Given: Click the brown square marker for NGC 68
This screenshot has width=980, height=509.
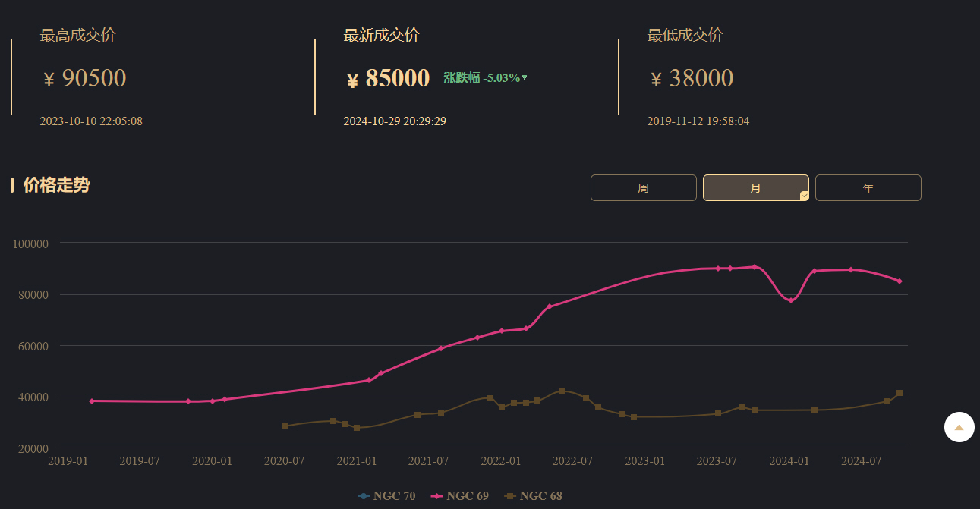Looking at the screenshot, I should (x=510, y=496).
